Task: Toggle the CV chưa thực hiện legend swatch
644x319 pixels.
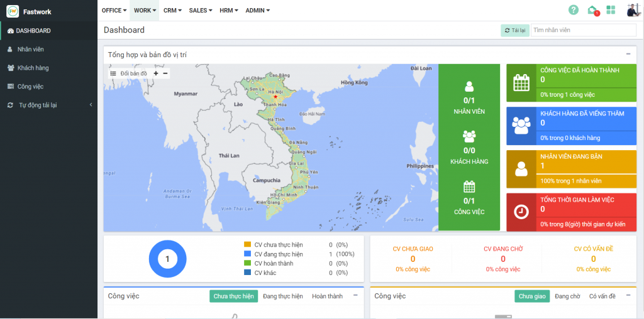Action: (247, 245)
